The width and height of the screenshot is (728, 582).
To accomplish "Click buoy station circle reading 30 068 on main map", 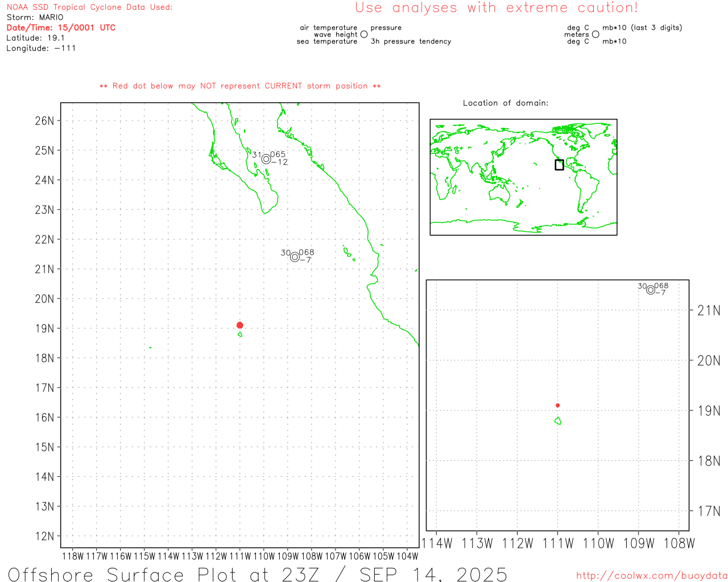I will pos(295,257).
